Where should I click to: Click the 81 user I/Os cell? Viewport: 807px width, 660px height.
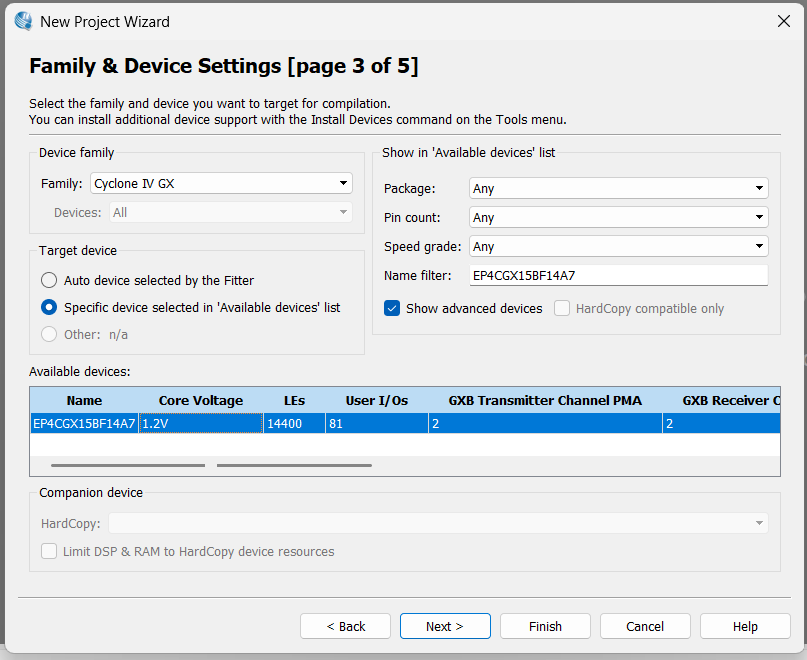pos(377,423)
